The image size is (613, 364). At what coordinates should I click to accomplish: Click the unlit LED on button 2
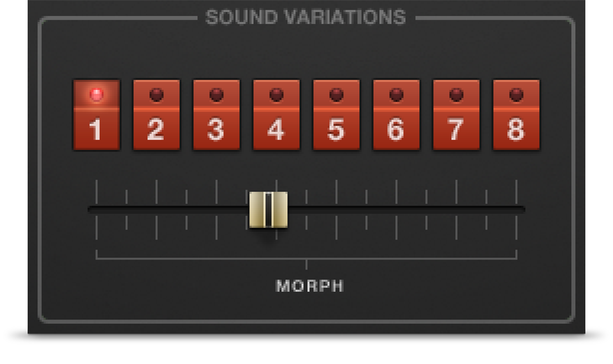click(156, 95)
